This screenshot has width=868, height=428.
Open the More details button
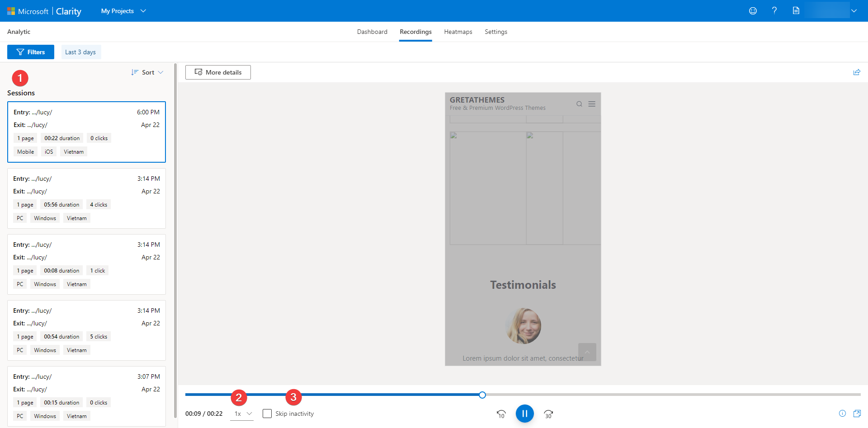218,72
